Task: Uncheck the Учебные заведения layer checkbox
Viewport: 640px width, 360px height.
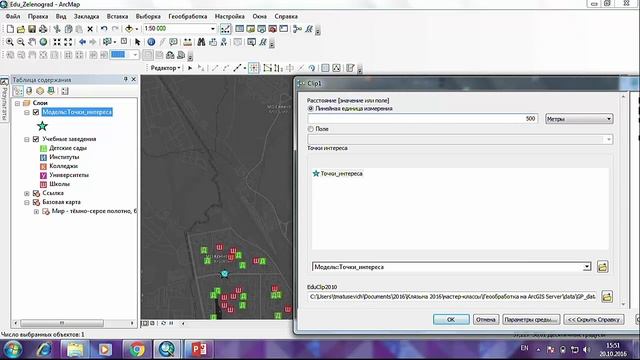Action: click(x=36, y=139)
